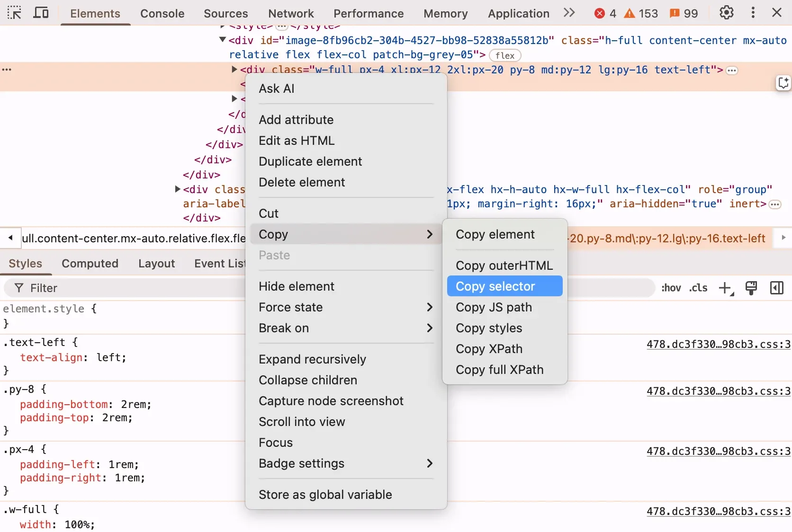Select Duplicate element
Image resolution: width=792 pixels, height=532 pixels.
click(x=346, y=161)
